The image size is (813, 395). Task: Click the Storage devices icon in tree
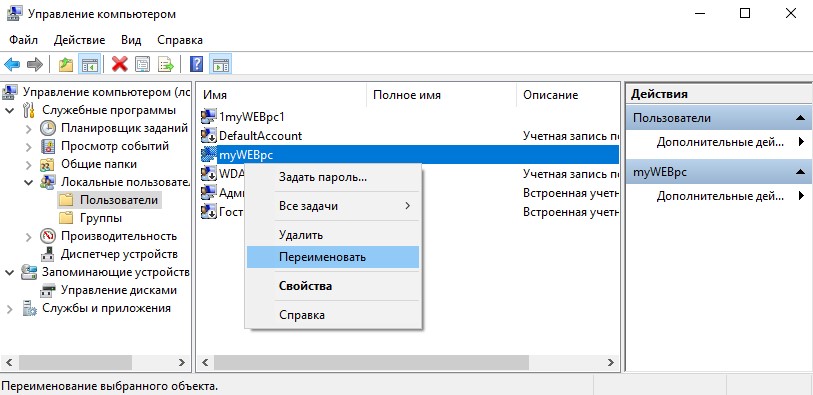coord(29,272)
